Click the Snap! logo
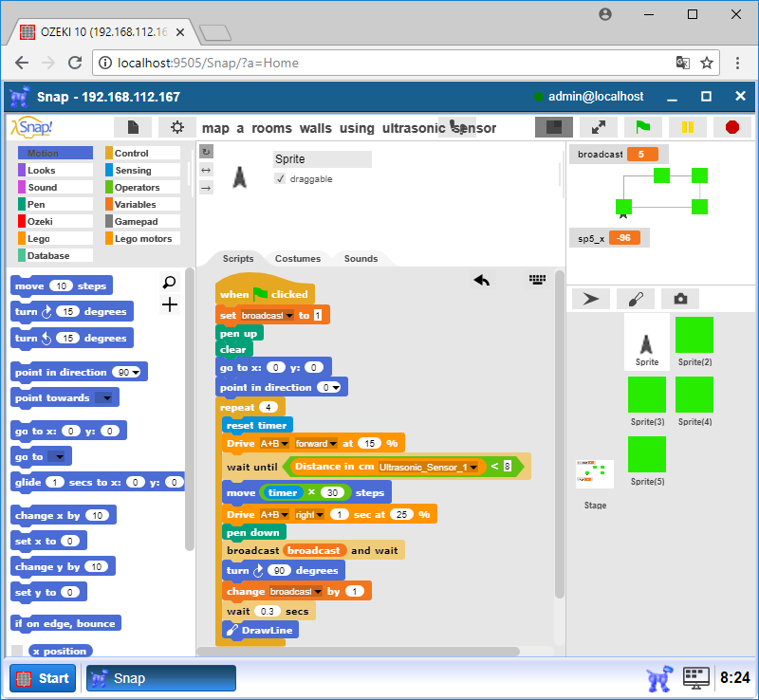This screenshot has height=700, width=759. pyautogui.click(x=31, y=127)
